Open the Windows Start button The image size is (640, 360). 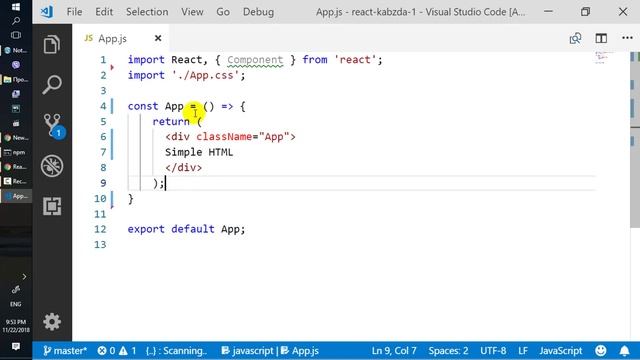(x=16, y=7)
